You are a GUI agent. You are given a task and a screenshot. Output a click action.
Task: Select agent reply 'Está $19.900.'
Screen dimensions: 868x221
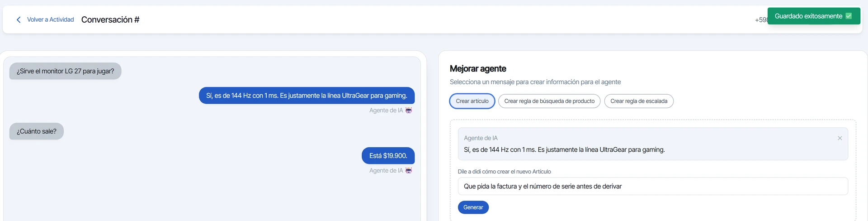click(388, 155)
